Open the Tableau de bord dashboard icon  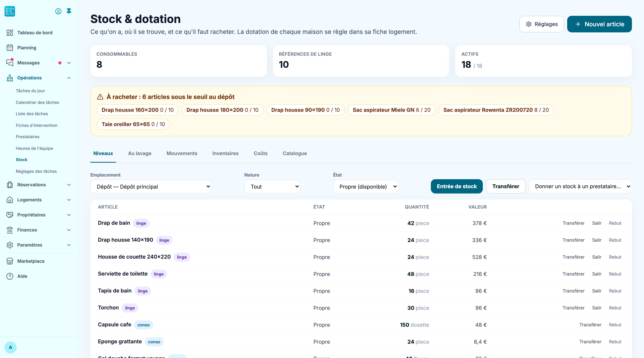coord(10,33)
